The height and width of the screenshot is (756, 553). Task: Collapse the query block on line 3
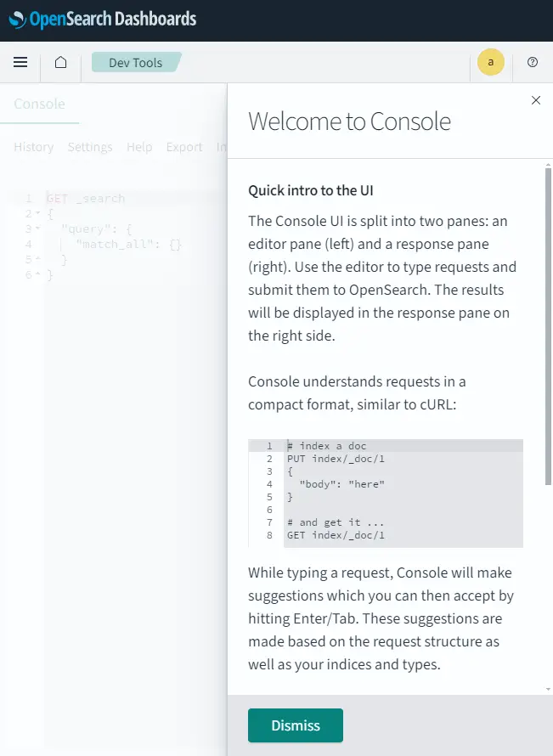pos(37,229)
